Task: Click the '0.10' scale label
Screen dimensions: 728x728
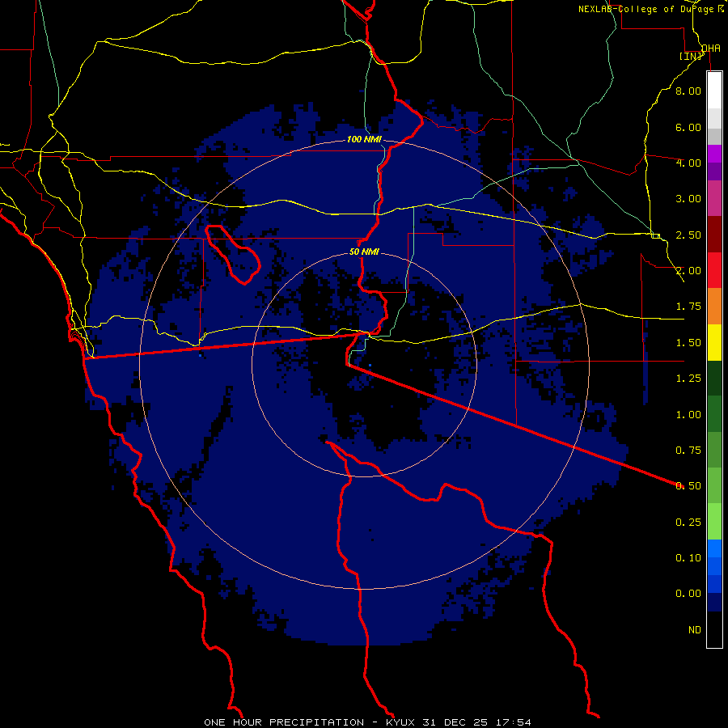Action: point(688,558)
